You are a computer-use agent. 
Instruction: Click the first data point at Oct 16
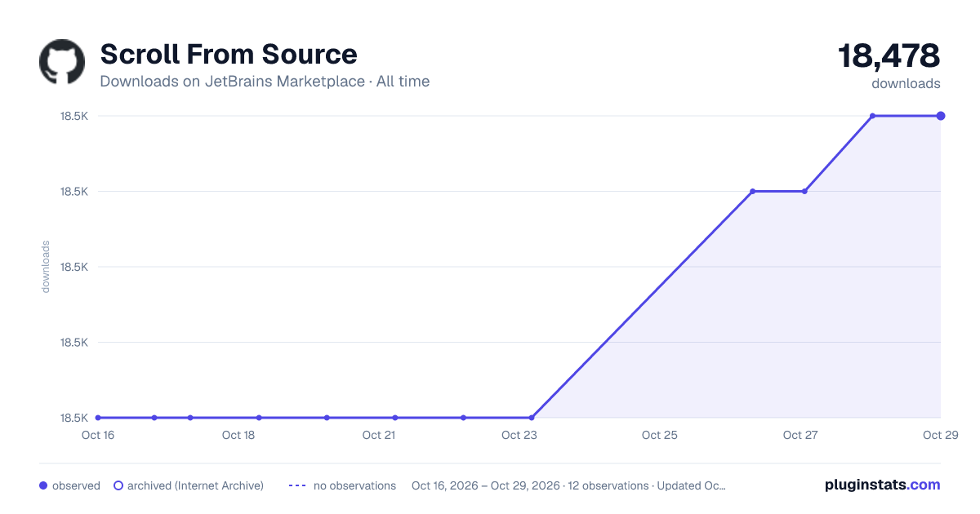98,418
